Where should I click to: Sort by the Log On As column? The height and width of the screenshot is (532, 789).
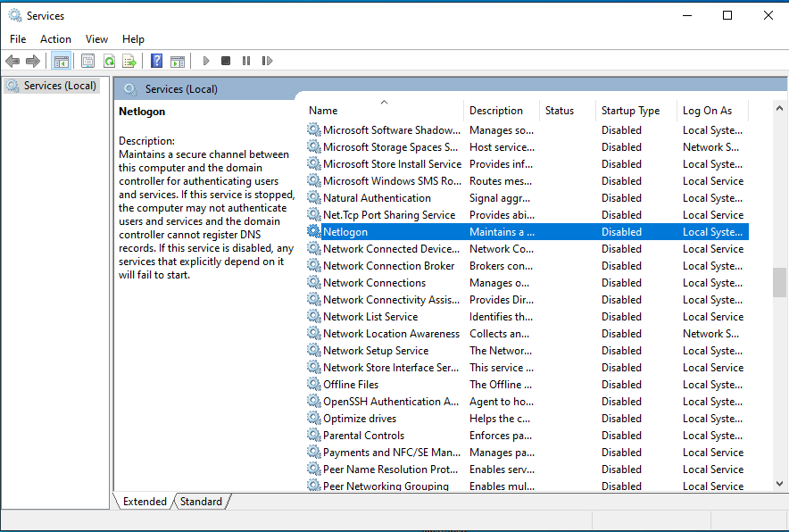click(x=707, y=111)
